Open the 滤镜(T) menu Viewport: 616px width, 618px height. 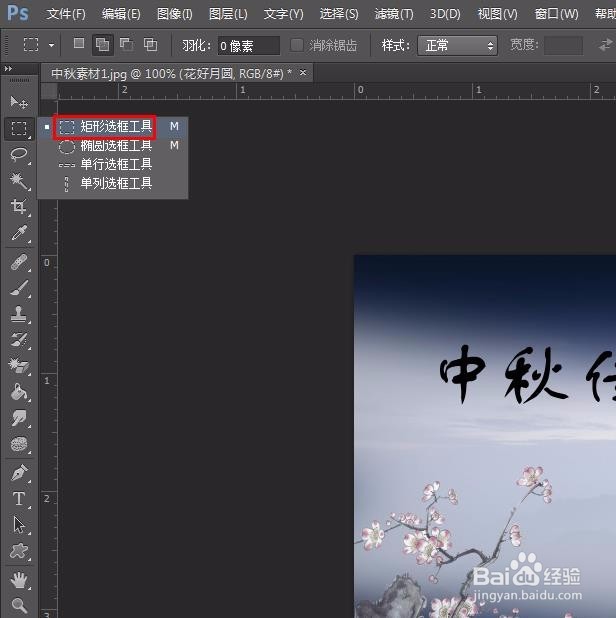[394, 15]
